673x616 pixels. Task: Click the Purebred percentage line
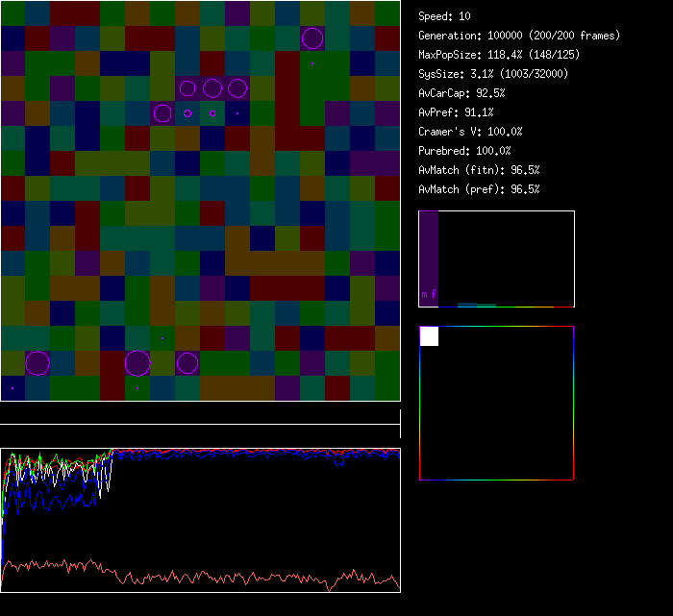point(466,151)
